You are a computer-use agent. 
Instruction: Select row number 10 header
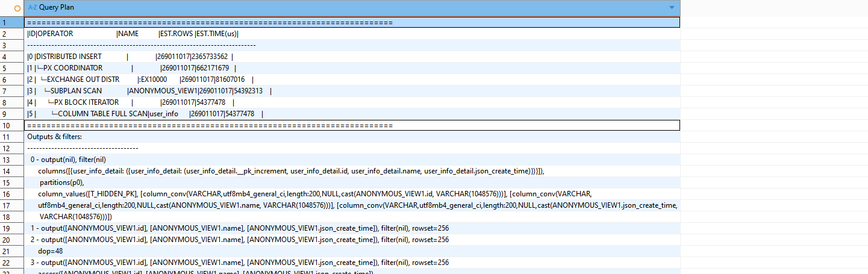click(x=12, y=125)
